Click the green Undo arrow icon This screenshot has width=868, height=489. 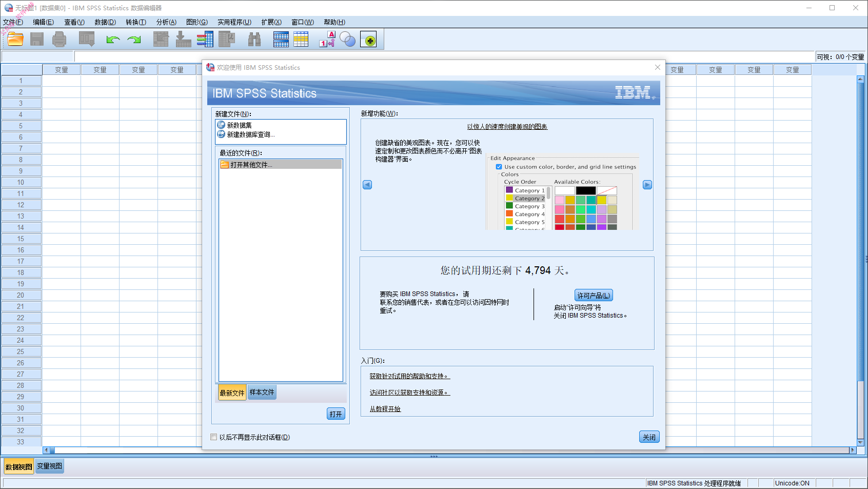point(113,40)
